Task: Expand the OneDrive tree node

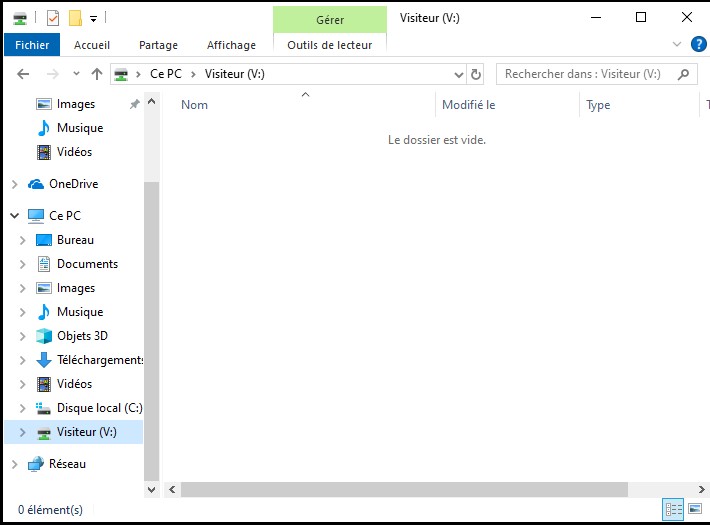Action: (14, 184)
